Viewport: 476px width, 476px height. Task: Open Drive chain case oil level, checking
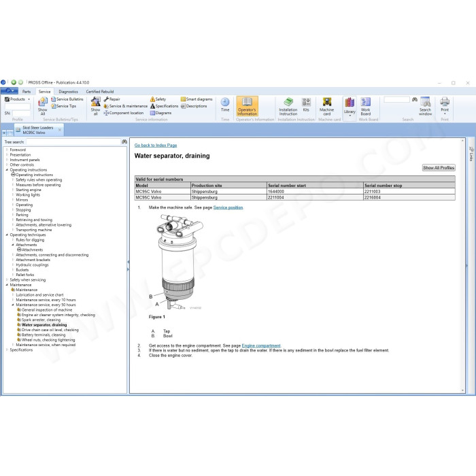(50, 330)
